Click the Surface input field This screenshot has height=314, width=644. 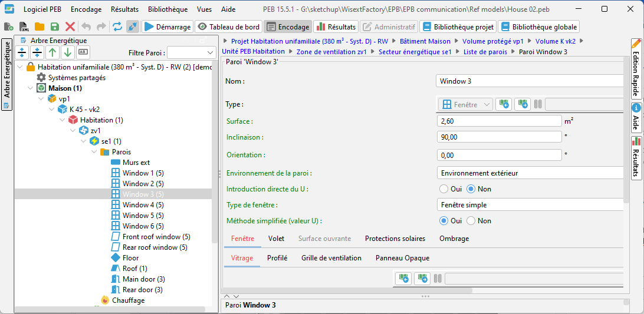coord(499,121)
